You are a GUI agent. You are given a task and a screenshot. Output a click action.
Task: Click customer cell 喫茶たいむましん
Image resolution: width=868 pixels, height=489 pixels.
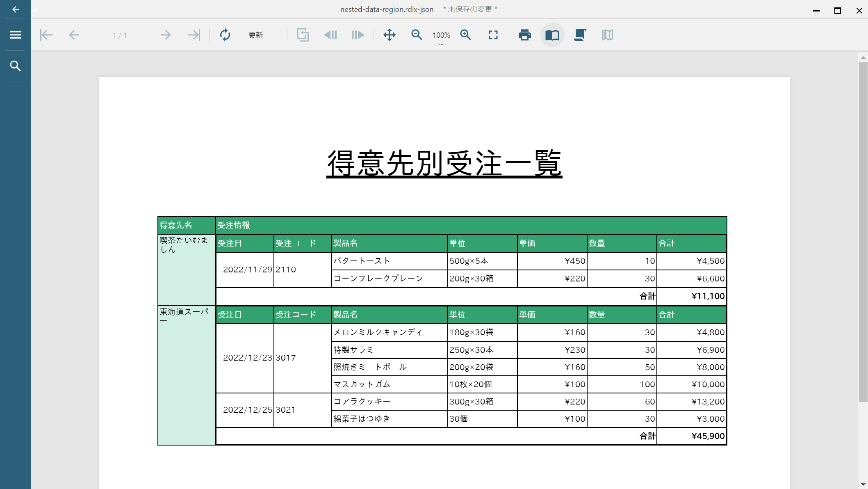coord(187,270)
